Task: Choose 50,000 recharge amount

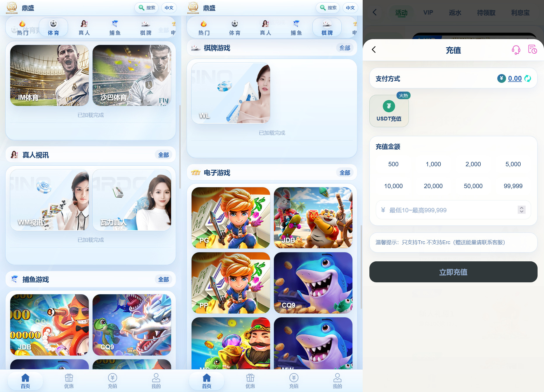Action: tap(473, 186)
